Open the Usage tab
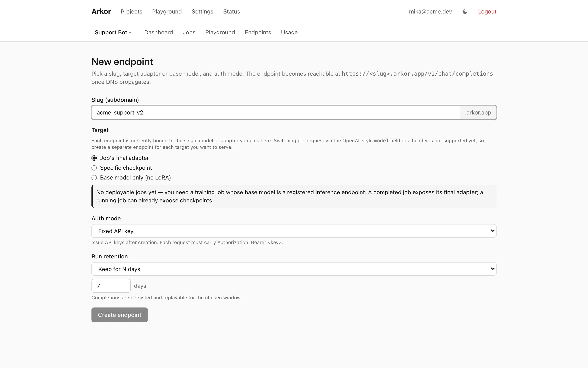This screenshot has height=368, width=588. 289,32
